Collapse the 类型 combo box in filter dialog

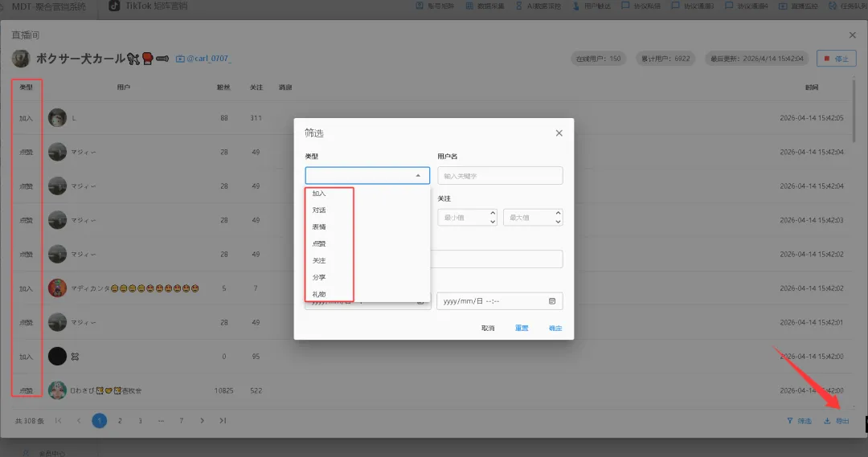click(x=418, y=175)
